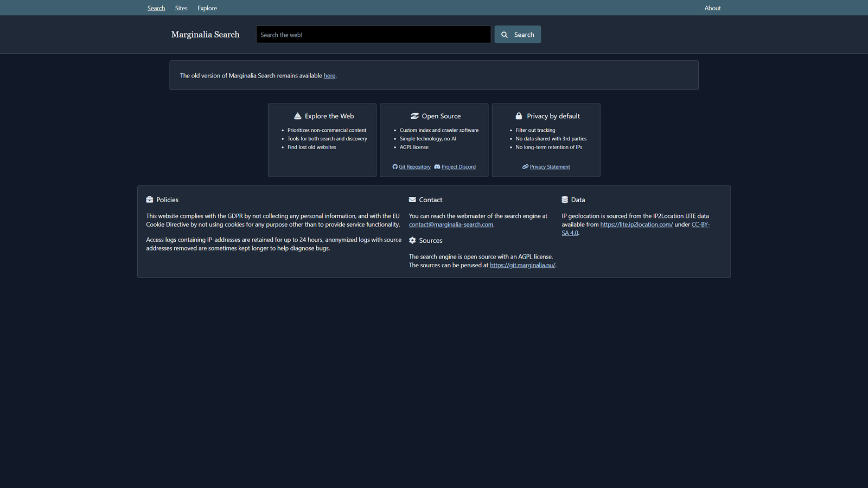The width and height of the screenshot is (868, 488).
Task: Click 'Tools for both search and discovery' bullet
Action: (327, 139)
